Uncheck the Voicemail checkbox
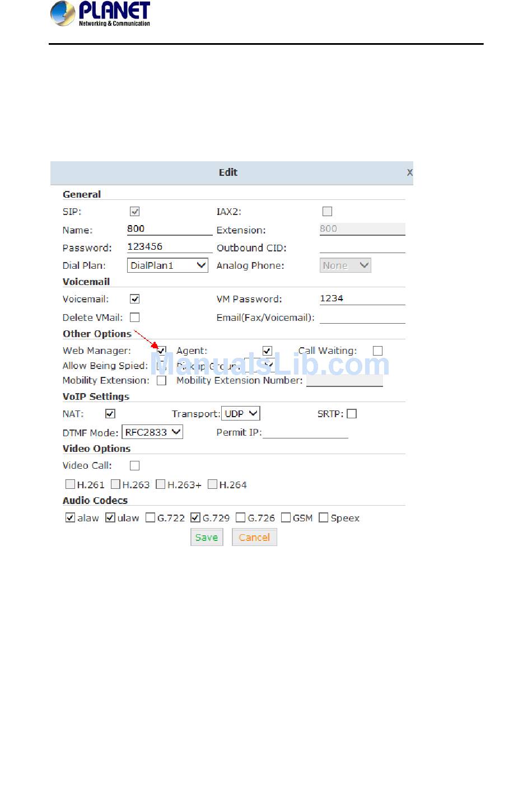The height and width of the screenshot is (789, 532). pos(135,299)
